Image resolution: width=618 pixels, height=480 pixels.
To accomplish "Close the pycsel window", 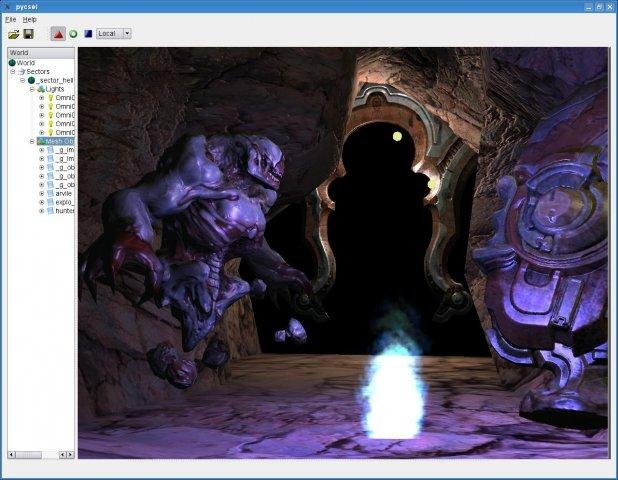I will coord(610,7).
